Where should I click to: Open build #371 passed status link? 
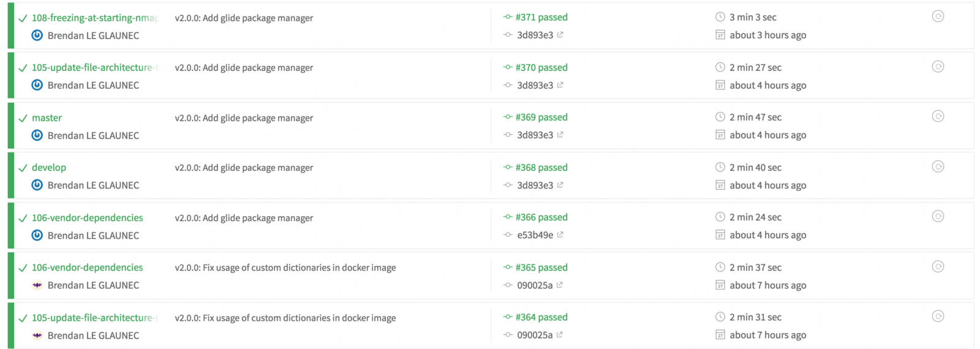(541, 17)
